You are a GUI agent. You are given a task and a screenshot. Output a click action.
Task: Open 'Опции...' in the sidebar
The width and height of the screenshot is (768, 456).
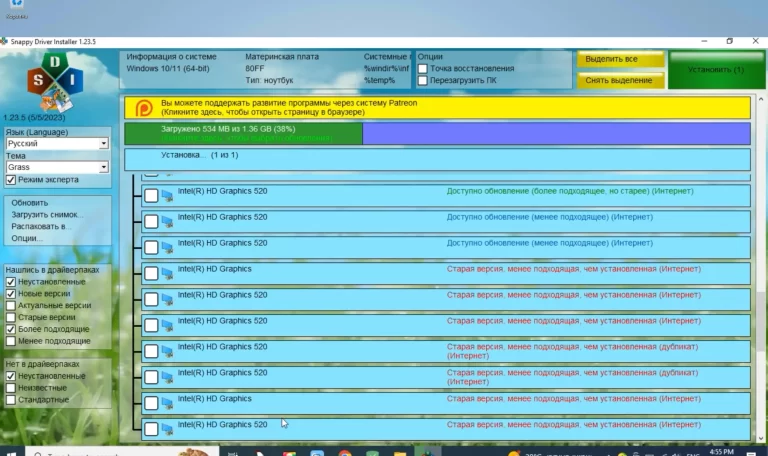[x=27, y=238]
